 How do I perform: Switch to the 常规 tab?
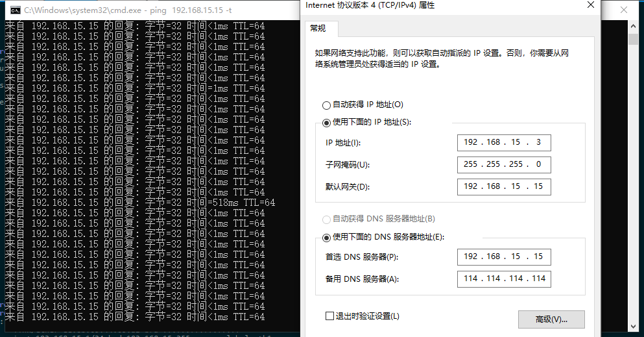(x=318, y=29)
